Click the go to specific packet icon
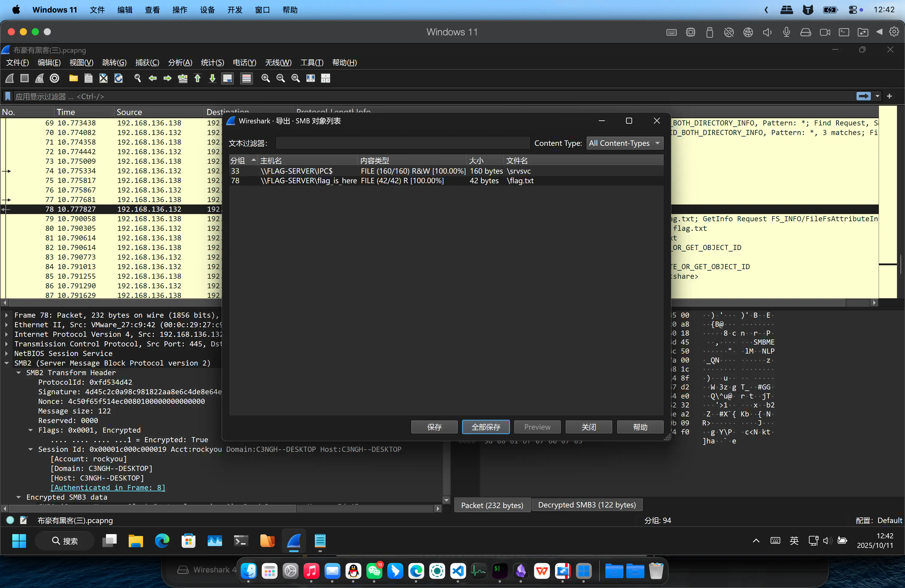This screenshot has height=588, width=905. (x=183, y=78)
